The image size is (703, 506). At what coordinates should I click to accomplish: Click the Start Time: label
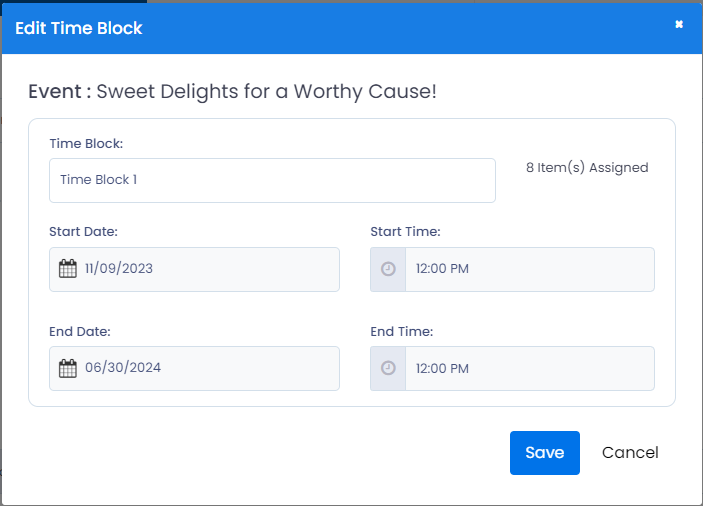(x=405, y=232)
